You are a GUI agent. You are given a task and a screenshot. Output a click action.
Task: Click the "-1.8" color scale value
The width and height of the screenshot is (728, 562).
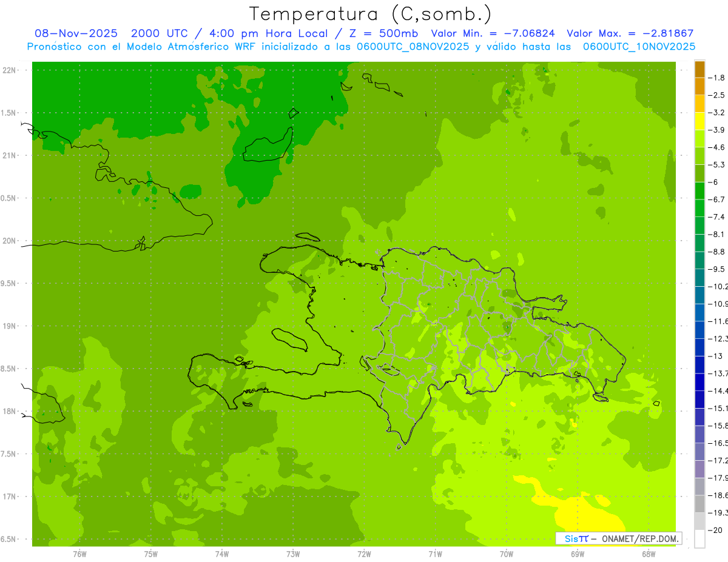[716, 78]
